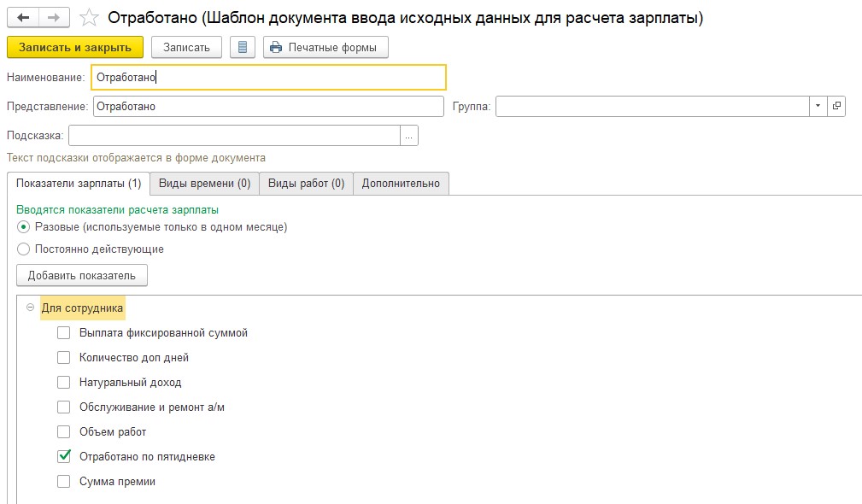
Task: Uncheck Отработано по пятидневке checkbox
Action: (x=64, y=456)
